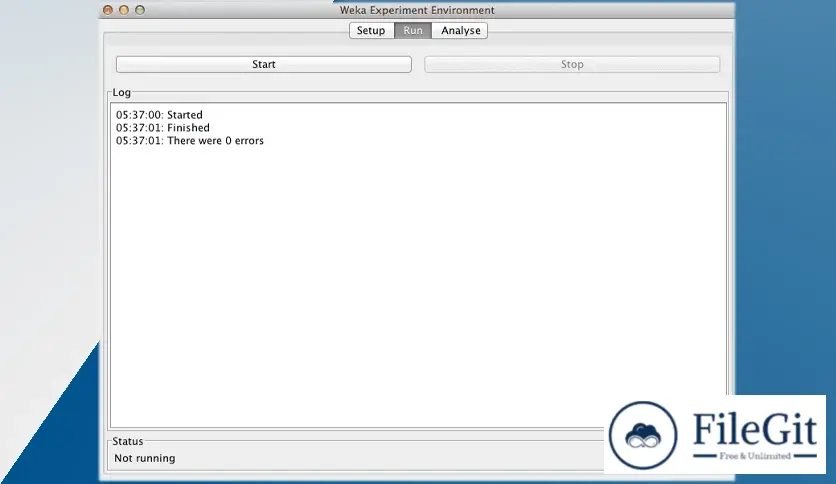Click the disabled Stop button

pyautogui.click(x=572, y=64)
